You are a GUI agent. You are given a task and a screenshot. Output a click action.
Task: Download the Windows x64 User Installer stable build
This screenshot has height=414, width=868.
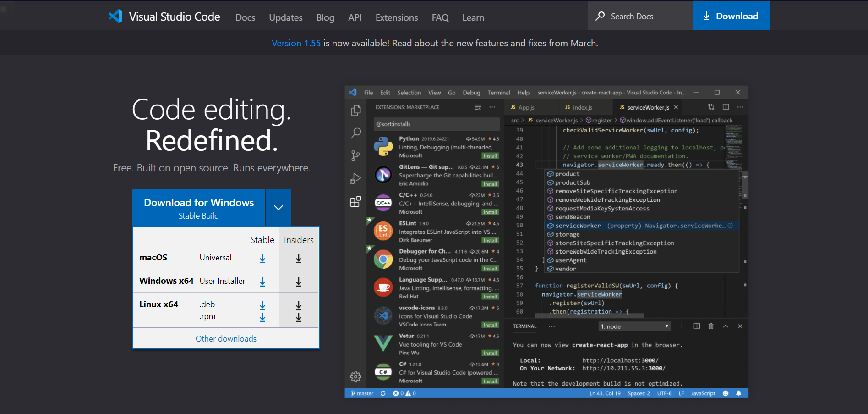[x=262, y=282]
